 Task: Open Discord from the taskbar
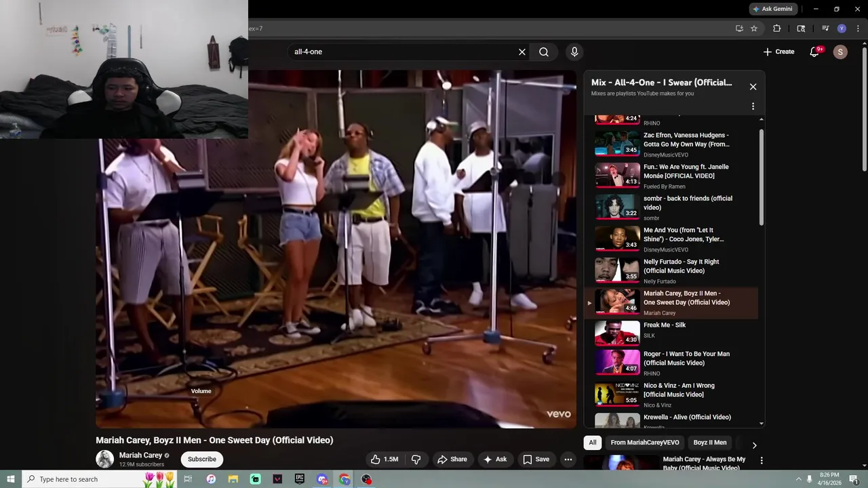[x=322, y=479]
